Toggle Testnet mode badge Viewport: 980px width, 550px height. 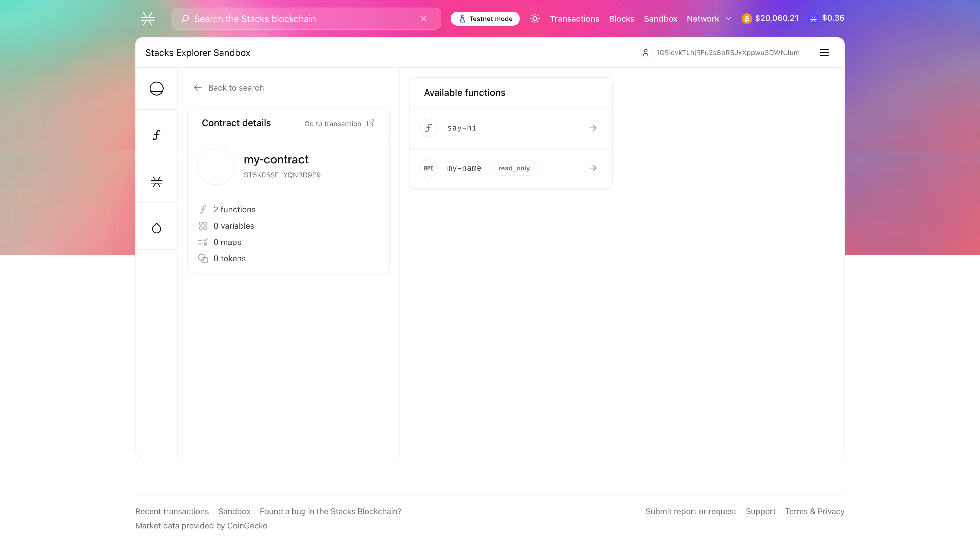(485, 19)
